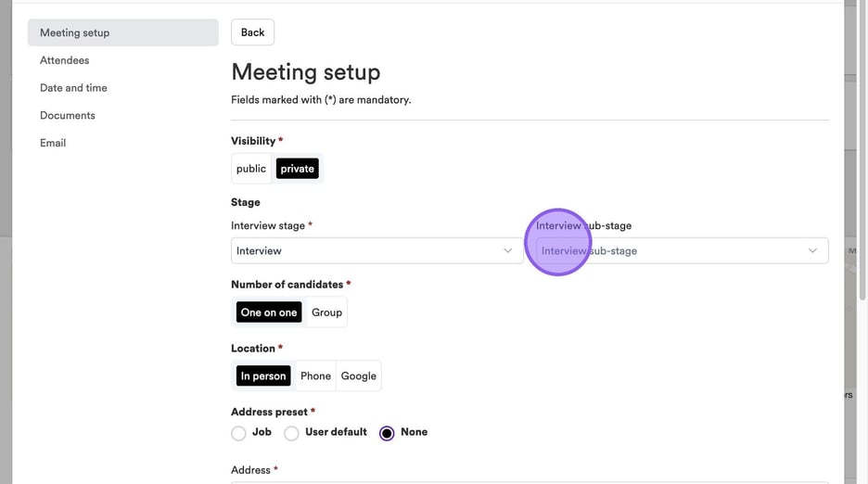This screenshot has width=868, height=484.
Task: Click the Back button
Action: point(252,32)
